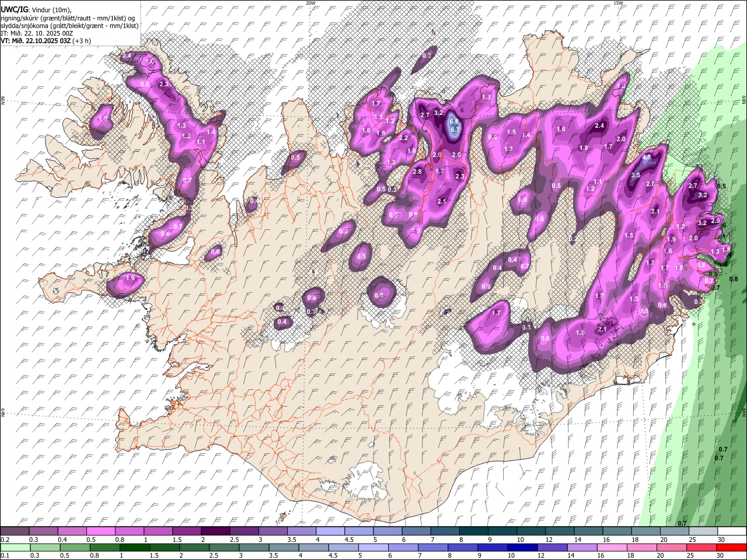Select the light pink swatch labeled 16 in the bottom row

click(x=612, y=548)
